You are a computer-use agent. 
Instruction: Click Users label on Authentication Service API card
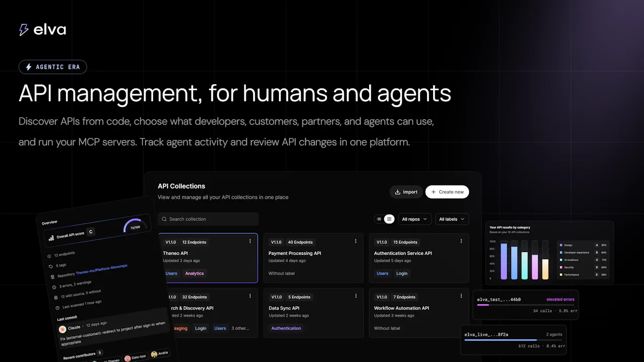pos(382,273)
